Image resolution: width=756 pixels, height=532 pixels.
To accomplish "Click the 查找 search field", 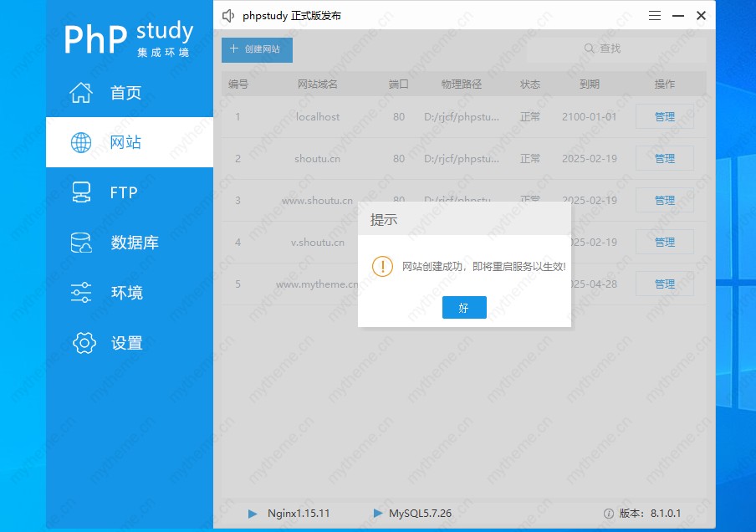I will coord(616,49).
